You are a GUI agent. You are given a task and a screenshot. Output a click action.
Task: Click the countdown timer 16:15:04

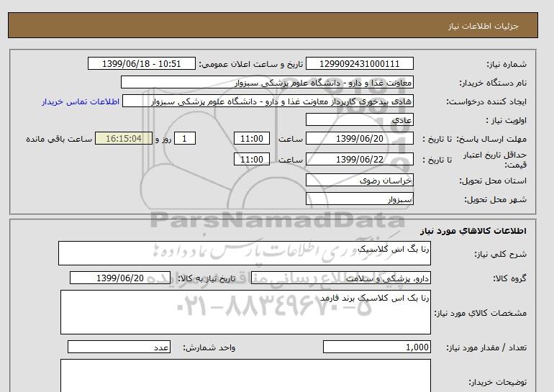tap(123, 138)
